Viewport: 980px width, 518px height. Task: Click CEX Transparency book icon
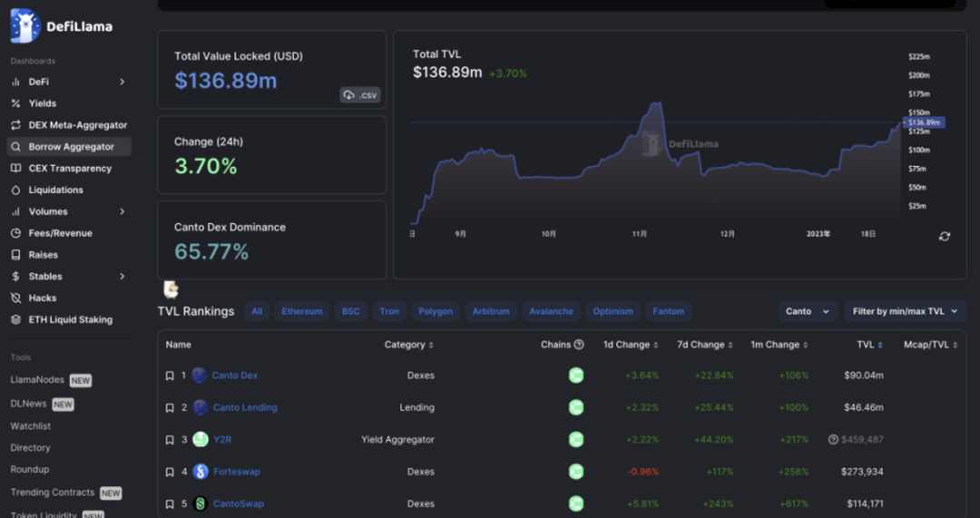click(15, 168)
